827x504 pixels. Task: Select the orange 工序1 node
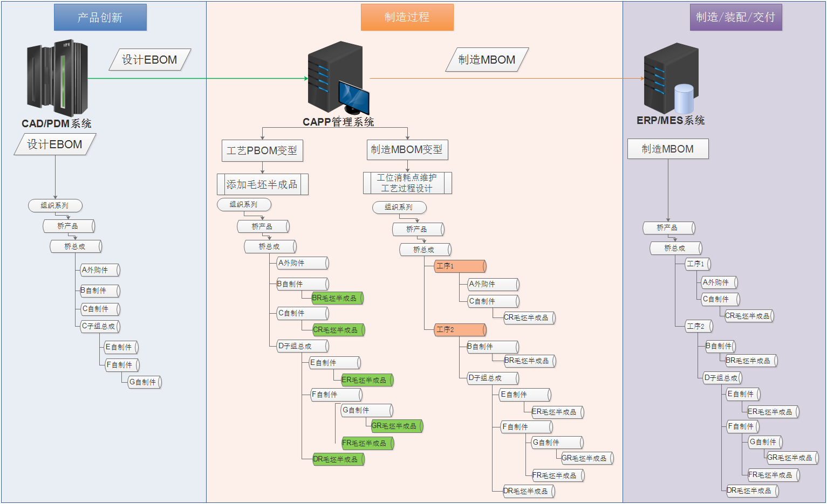click(x=460, y=266)
